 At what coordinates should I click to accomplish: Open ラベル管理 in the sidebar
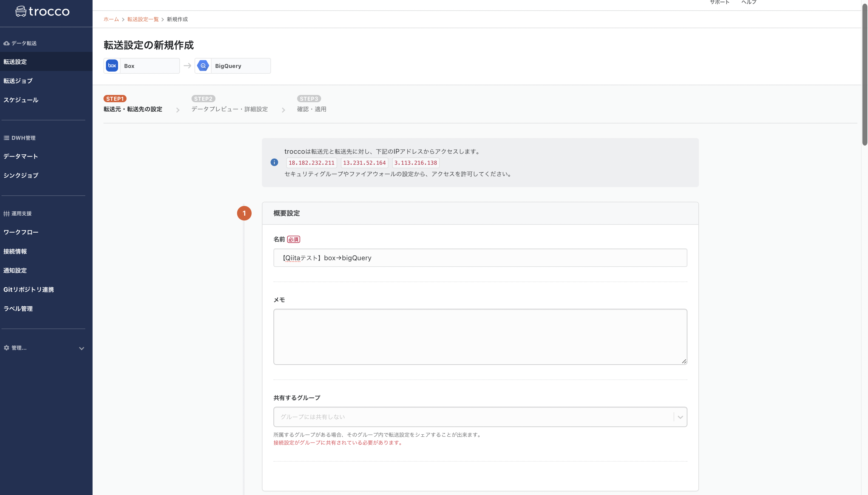coord(46,309)
